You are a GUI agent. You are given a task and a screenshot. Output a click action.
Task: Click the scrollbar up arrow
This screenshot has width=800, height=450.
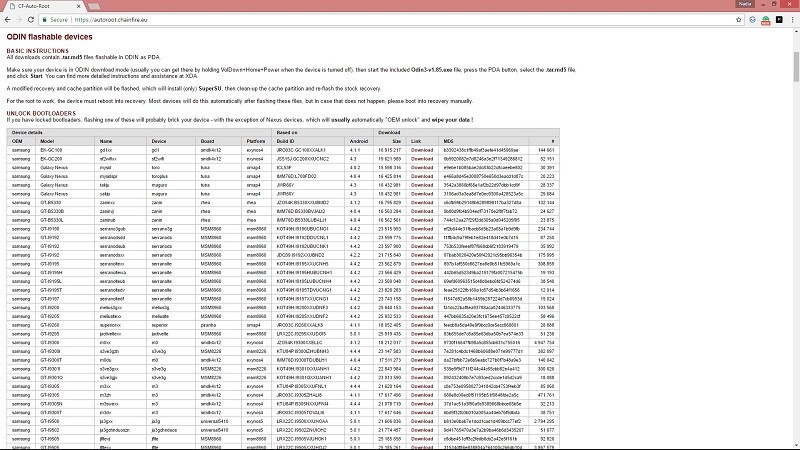pyautogui.click(x=796, y=32)
